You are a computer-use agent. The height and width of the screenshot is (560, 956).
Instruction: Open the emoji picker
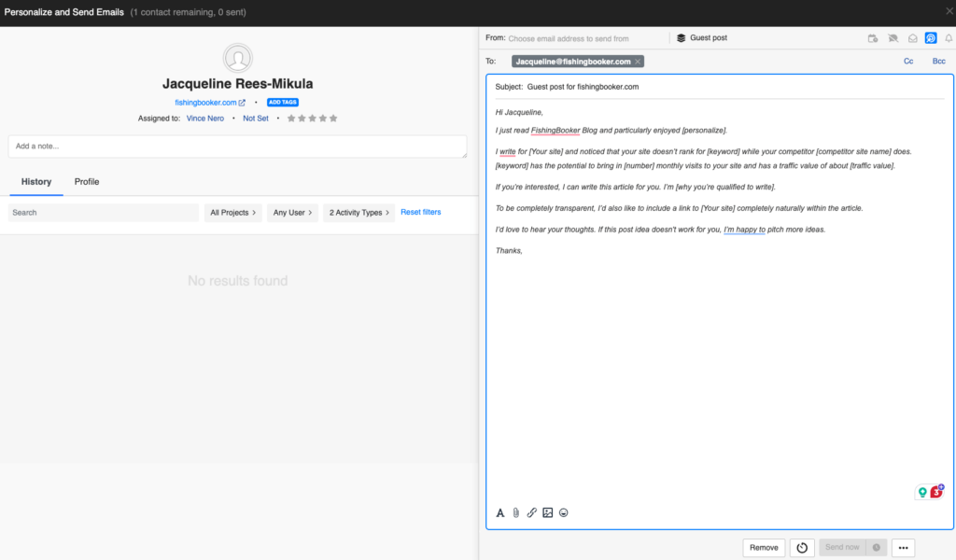563,512
